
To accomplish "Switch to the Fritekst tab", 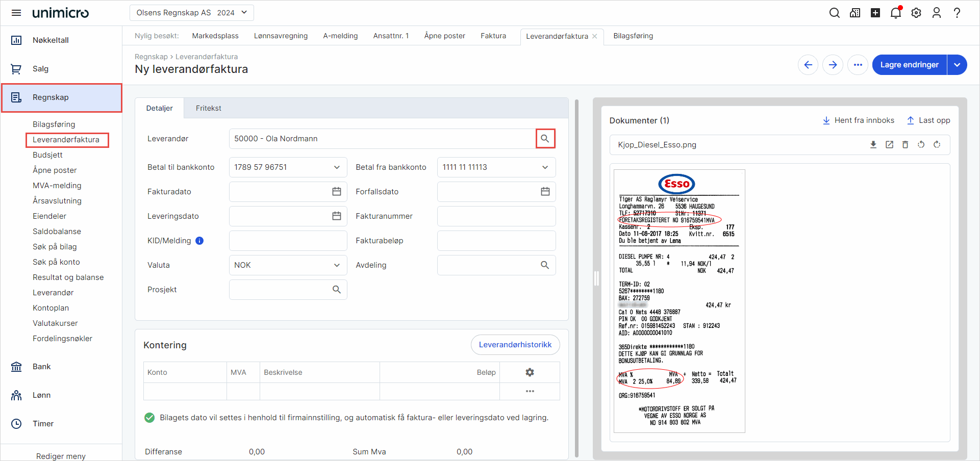I will pyautogui.click(x=208, y=108).
